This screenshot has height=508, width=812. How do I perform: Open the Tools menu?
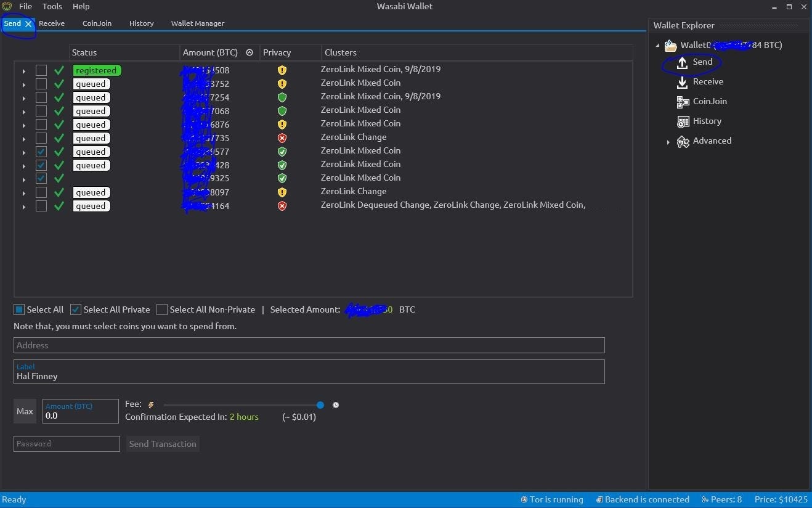pos(52,6)
